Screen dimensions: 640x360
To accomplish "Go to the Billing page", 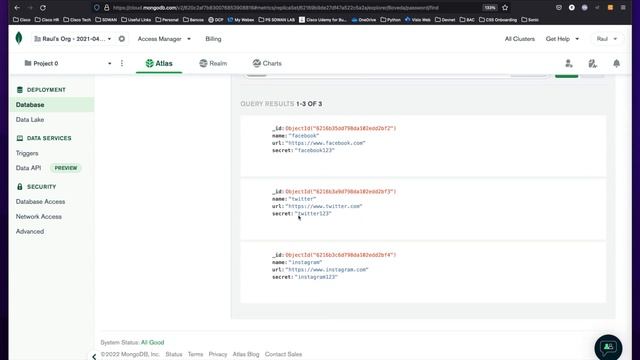I will (x=213, y=39).
